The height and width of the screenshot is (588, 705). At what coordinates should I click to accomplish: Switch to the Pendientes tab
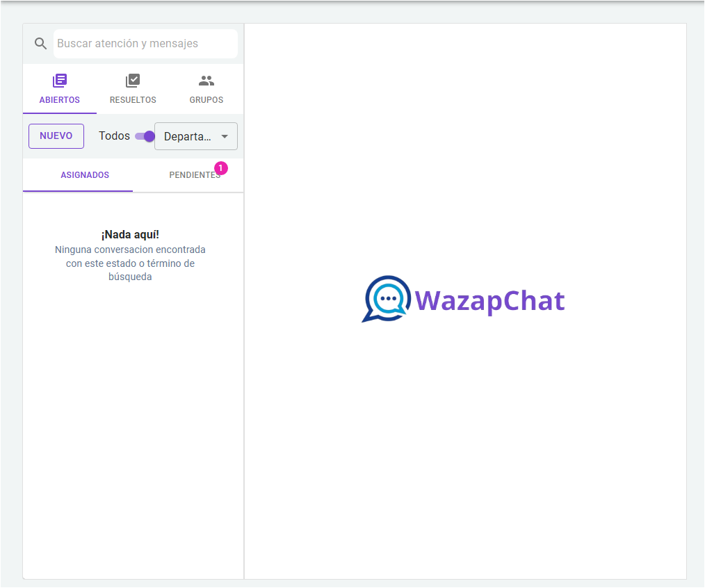point(195,175)
